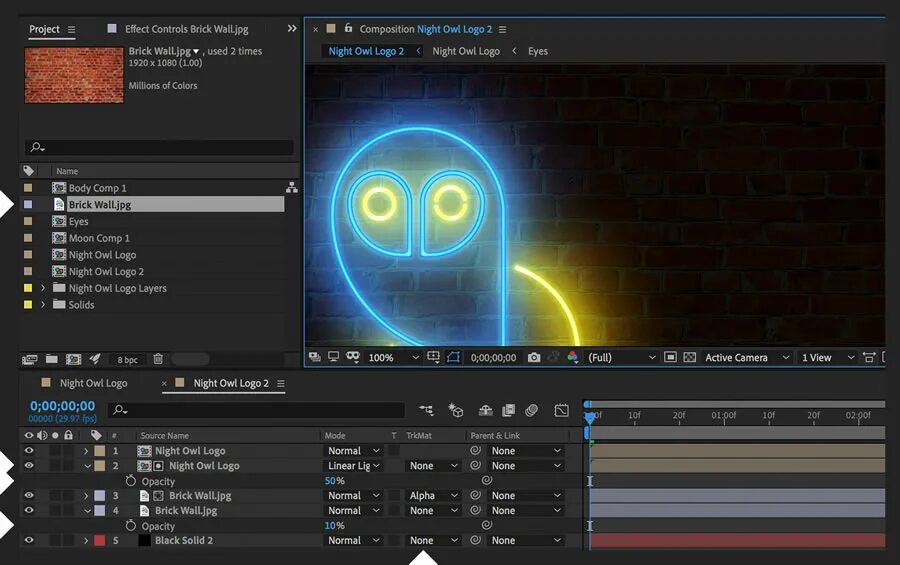This screenshot has width=900, height=565.
Task: Toggle the viewer's Always Preview icon
Action: [x=315, y=357]
